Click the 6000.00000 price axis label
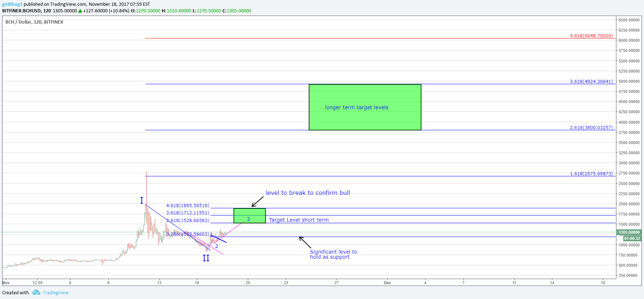644x299 pixels. tap(629, 40)
